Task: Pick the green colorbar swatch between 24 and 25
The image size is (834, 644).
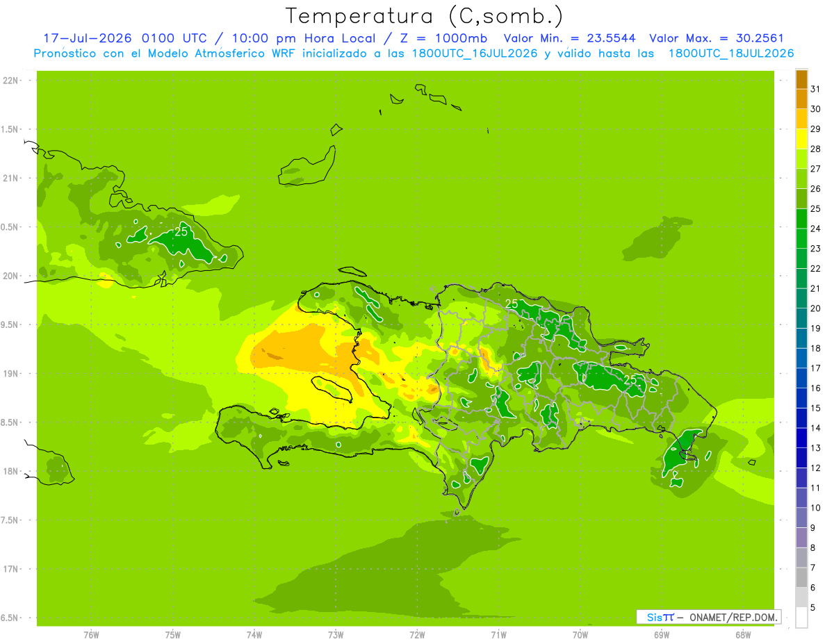Action: (801, 219)
